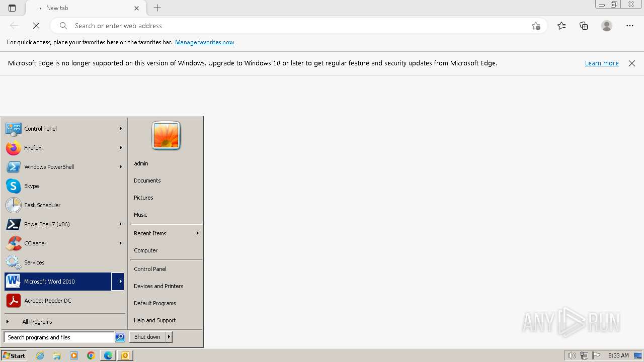644x362 pixels.
Task: Open Devices and Printers
Action: coord(166,286)
